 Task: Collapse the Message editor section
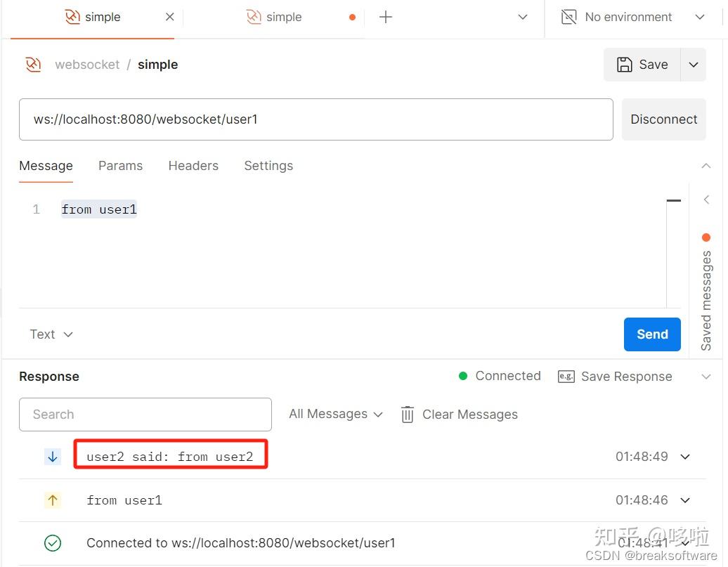pyautogui.click(x=706, y=166)
